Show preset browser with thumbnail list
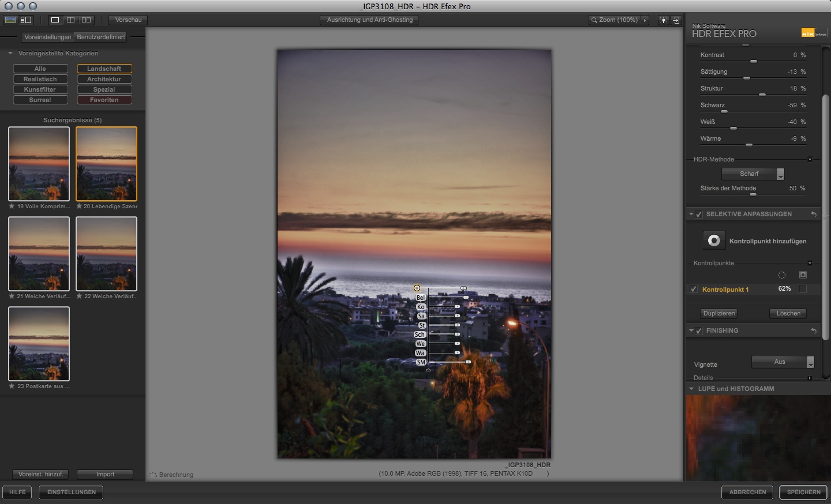The image size is (831, 504). tap(26, 20)
